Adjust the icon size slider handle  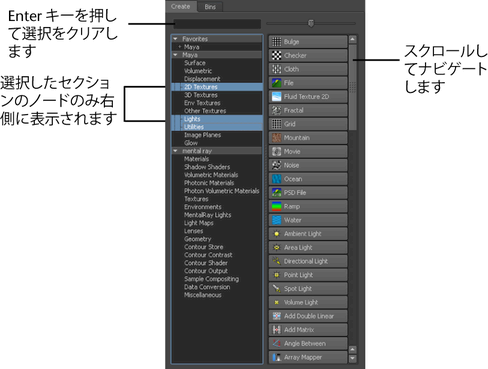tap(311, 23)
